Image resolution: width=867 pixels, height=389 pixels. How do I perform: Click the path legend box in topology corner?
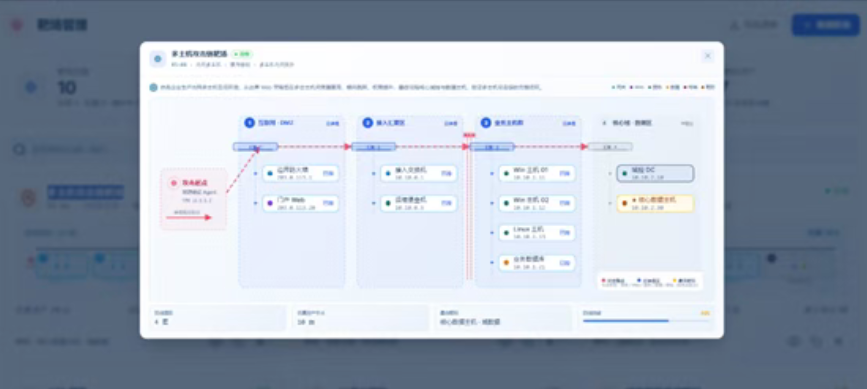coord(650,281)
